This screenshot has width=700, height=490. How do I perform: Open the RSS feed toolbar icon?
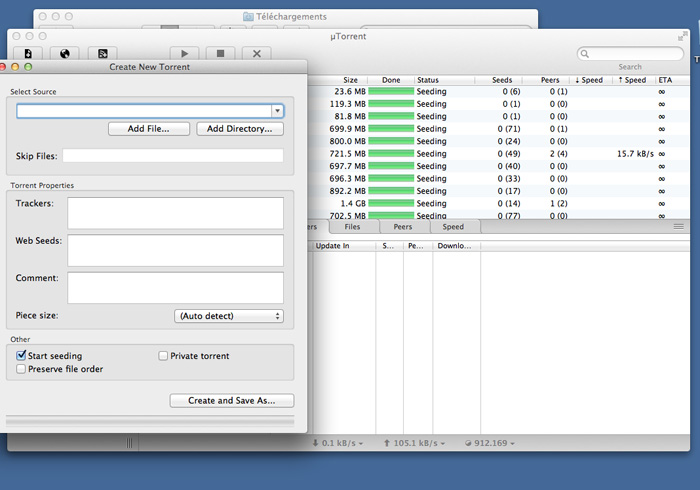[102, 53]
